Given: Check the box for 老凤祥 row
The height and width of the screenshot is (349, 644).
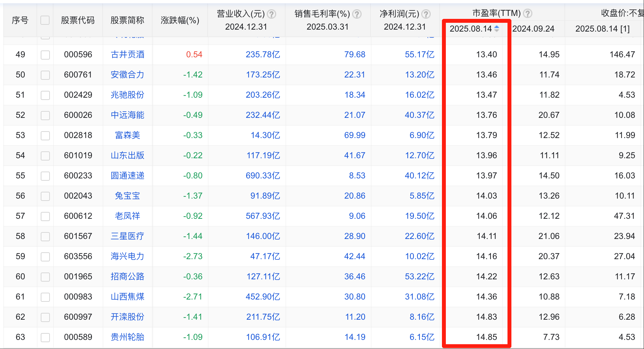Looking at the screenshot, I should pos(45,216).
